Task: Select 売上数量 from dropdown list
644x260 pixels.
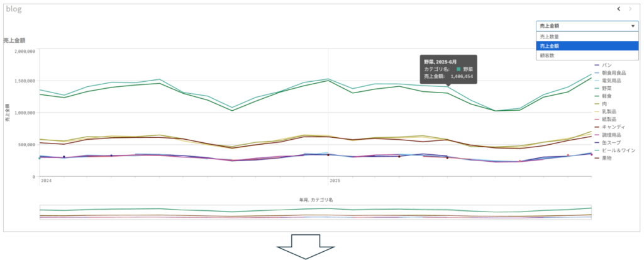Action: click(x=550, y=37)
